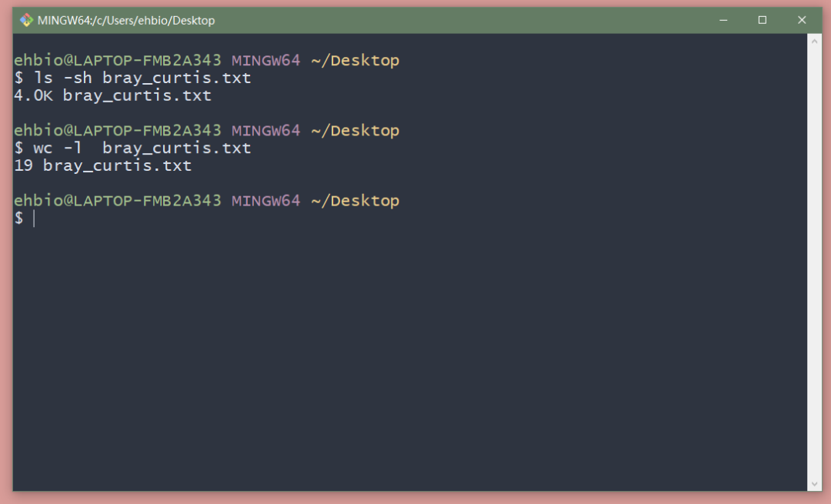Click the Git Bash icon in title bar

(26, 20)
